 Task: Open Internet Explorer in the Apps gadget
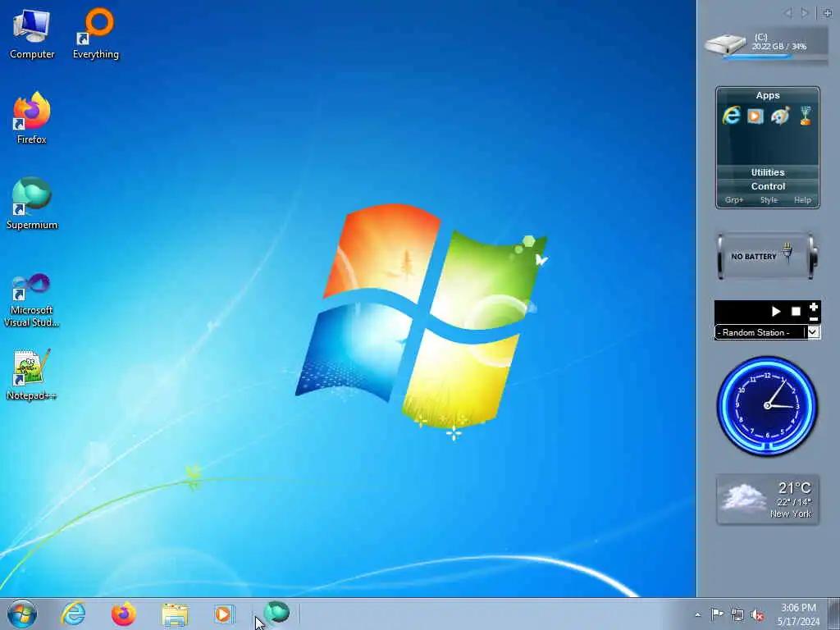(x=731, y=116)
